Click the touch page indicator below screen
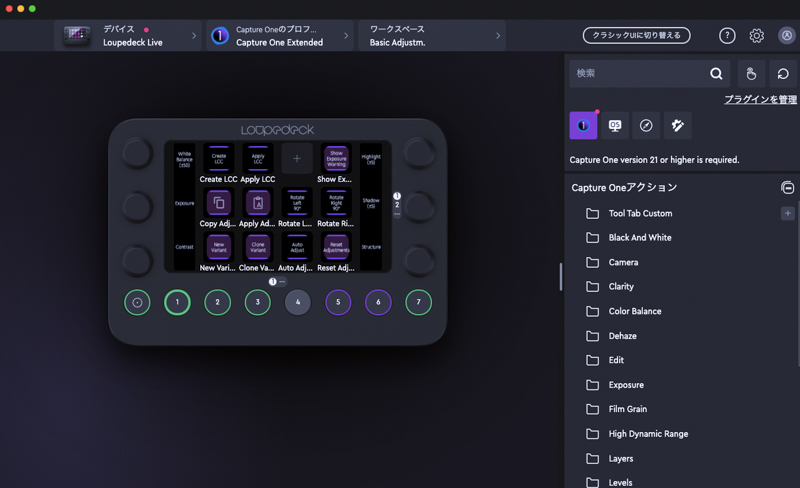Viewport: 800px width, 488px height. (277, 282)
